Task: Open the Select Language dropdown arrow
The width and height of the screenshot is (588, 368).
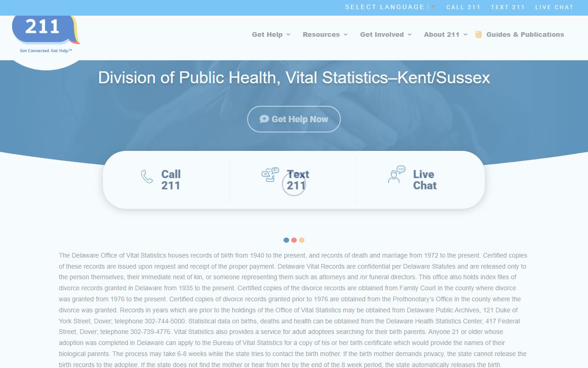Action: (433, 7)
